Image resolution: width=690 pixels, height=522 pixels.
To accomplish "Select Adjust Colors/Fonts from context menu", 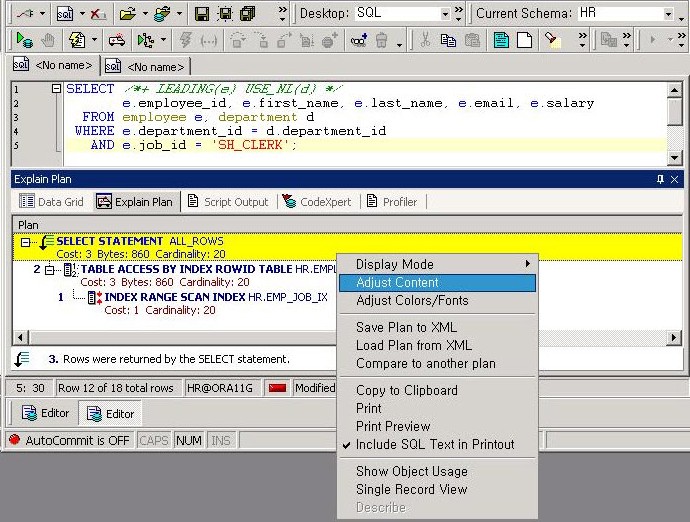I will tap(412, 301).
